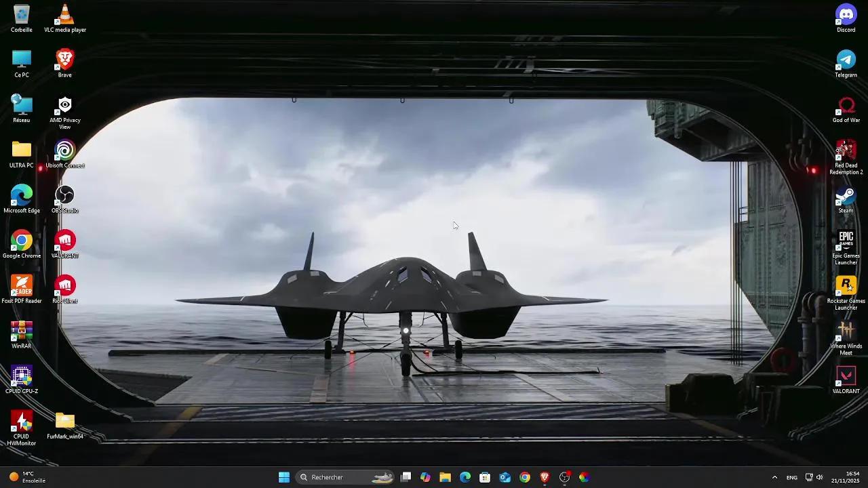This screenshot has width=868, height=488.
Task: Open the Steam desktop shortcut
Action: tap(846, 199)
